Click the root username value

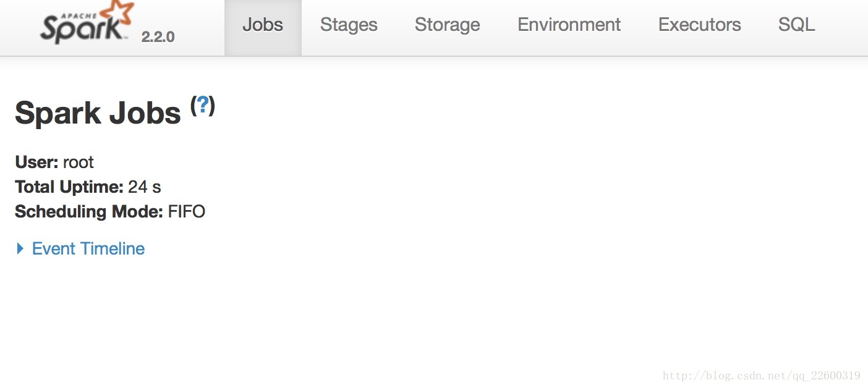pos(79,162)
